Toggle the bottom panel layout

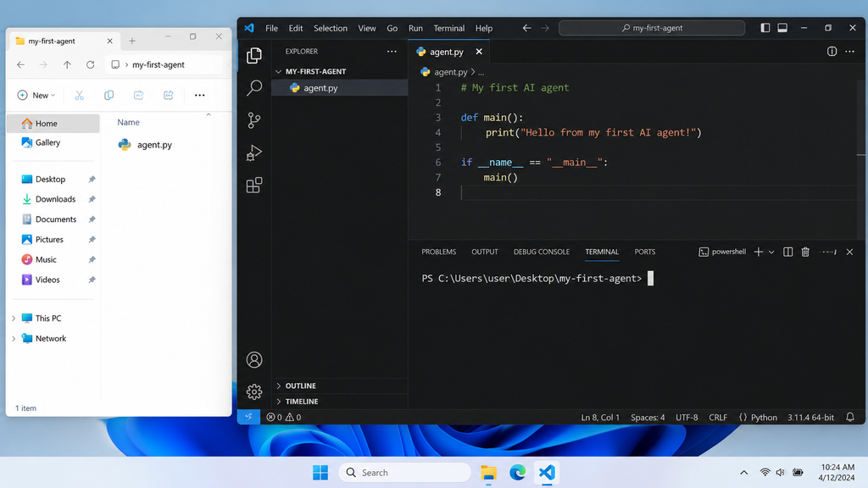point(782,28)
